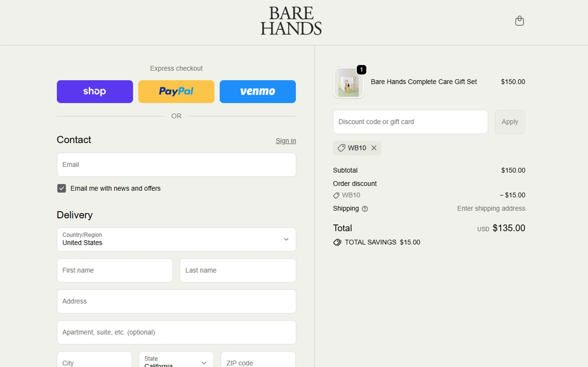Click the Contact section heading
This screenshot has height=367, width=588.
tap(74, 140)
